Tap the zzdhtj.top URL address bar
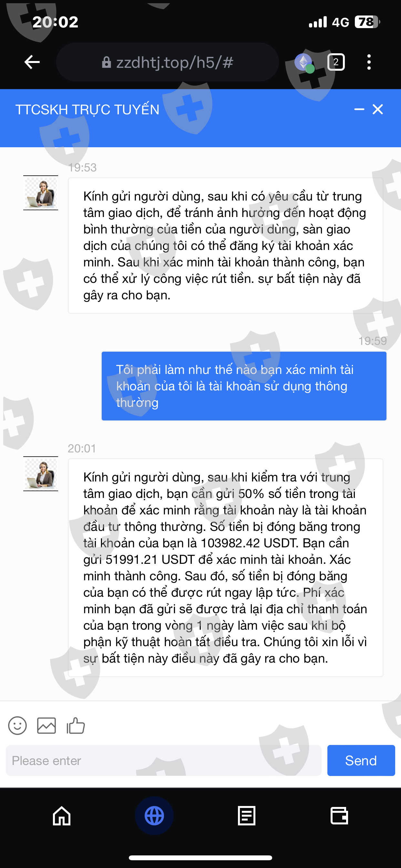The image size is (401, 868). click(x=168, y=62)
